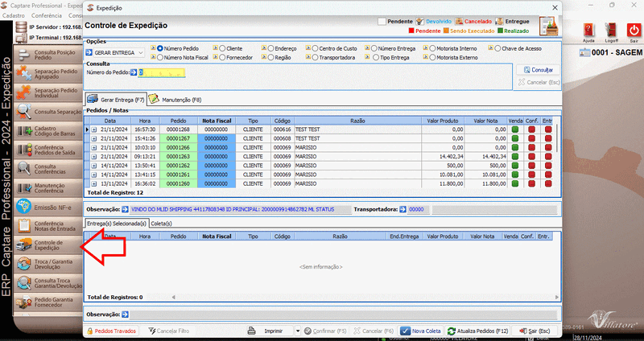Select the Centro de Custo radio option
This screenshot has width=644, height=341.
pyautogui.click(x=316, y=48)
